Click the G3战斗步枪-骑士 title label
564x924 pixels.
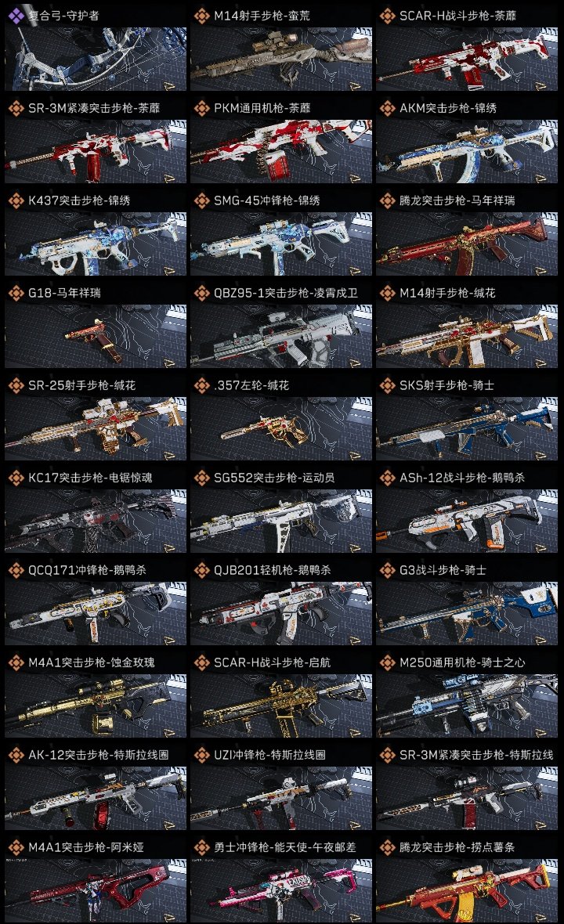(443, 570)
